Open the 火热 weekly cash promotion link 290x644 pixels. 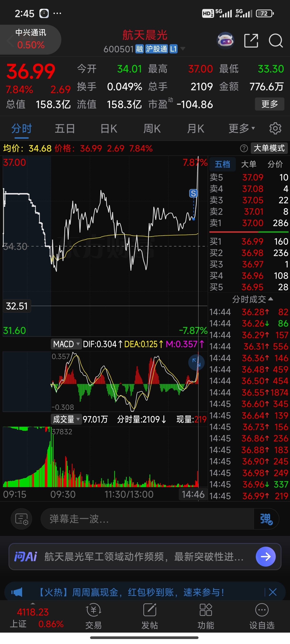(130, 592)
